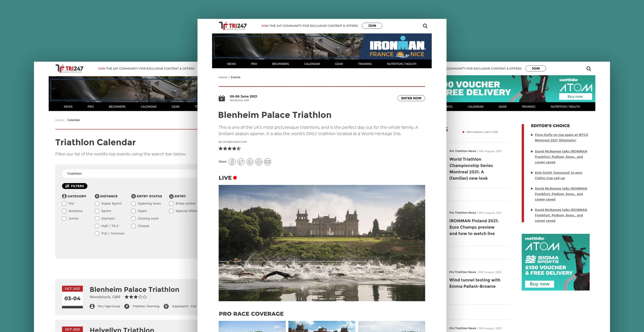
Task: Open search in center page header
Action: coord(425,26)
